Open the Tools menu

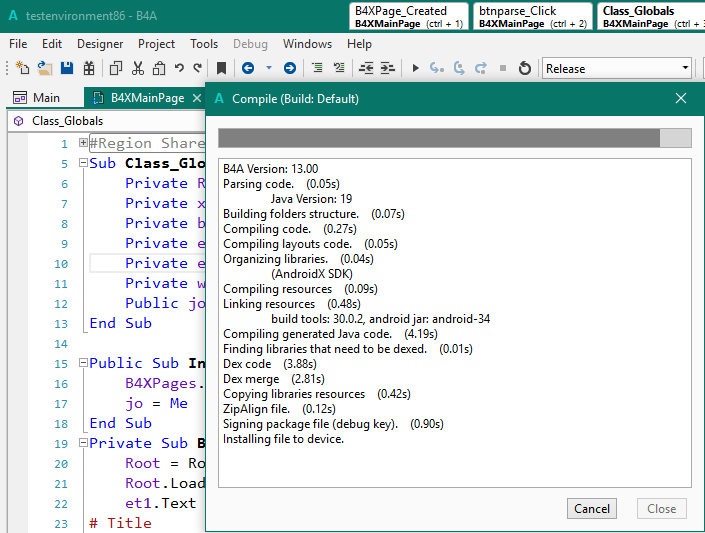[204, 44]
